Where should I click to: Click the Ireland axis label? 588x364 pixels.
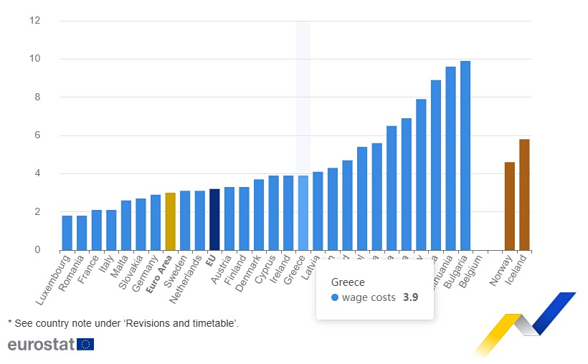280,269
